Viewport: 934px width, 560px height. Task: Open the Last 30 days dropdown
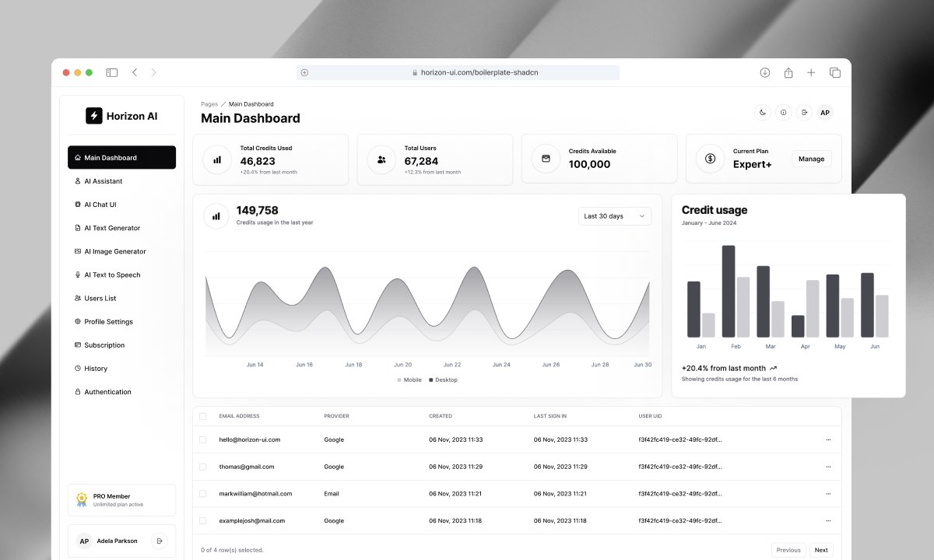click(x=615, y=216)
